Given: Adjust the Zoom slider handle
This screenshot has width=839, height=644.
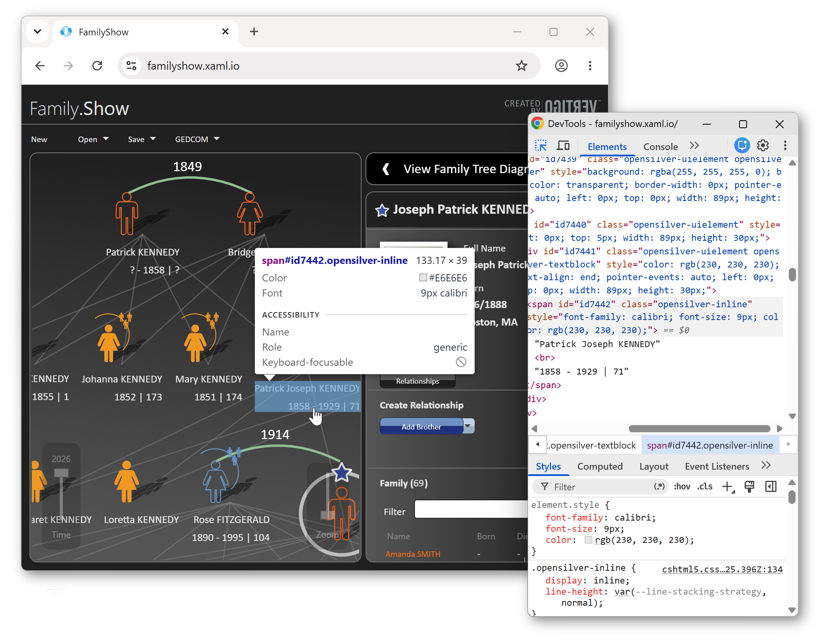Looking at the screenshot, I should pyautogui.click(x=327, y=515).
